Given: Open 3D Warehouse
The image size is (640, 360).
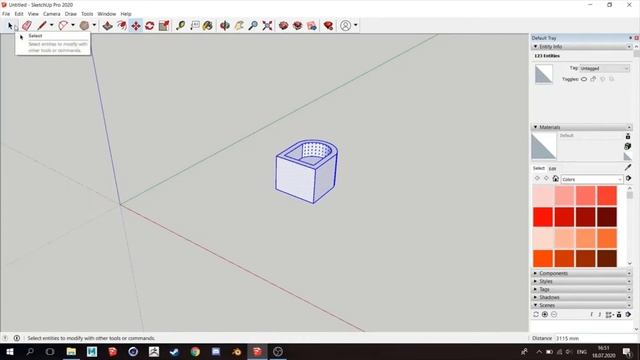Looking at the screenshot, I should 283,26.
